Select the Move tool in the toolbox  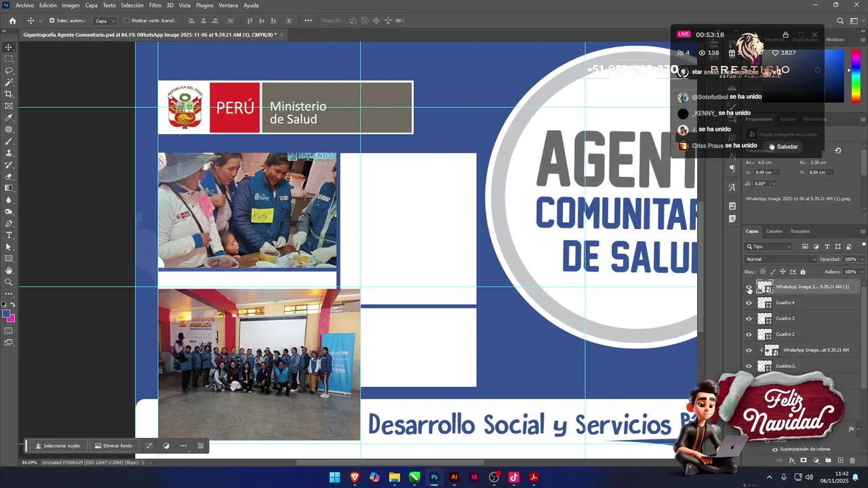click(9, 47)
